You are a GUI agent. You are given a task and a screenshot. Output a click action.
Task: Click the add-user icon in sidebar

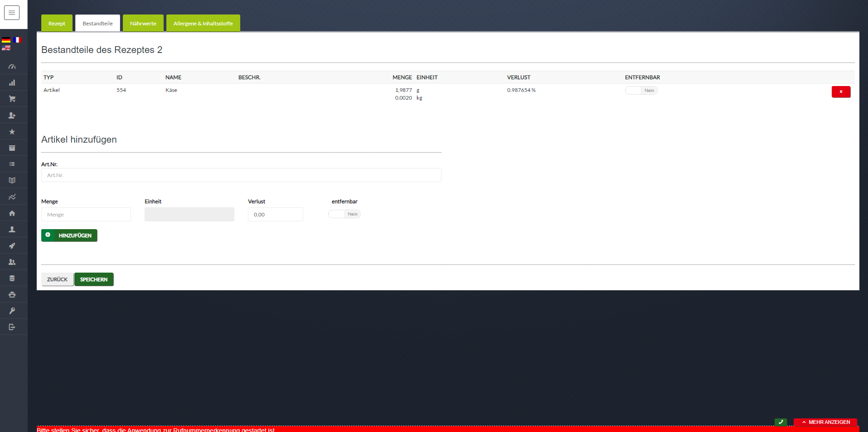[x=12, y=115]
